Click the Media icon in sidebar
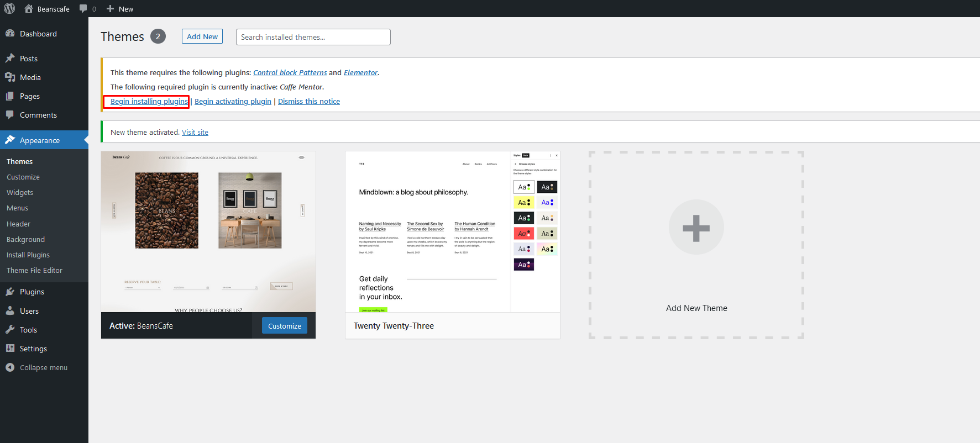 pos(10,77)
